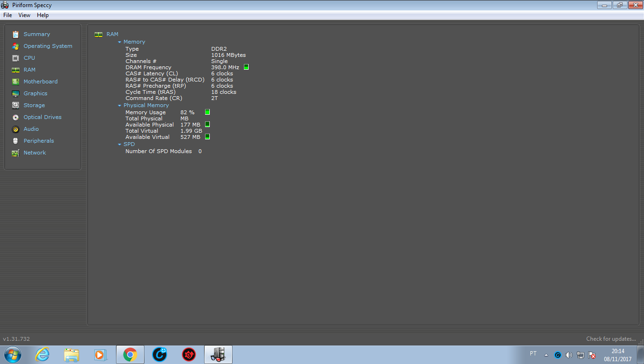Switch to Google Chrome in the taskbar
The image size is (644, 364).
click(130, 354)
